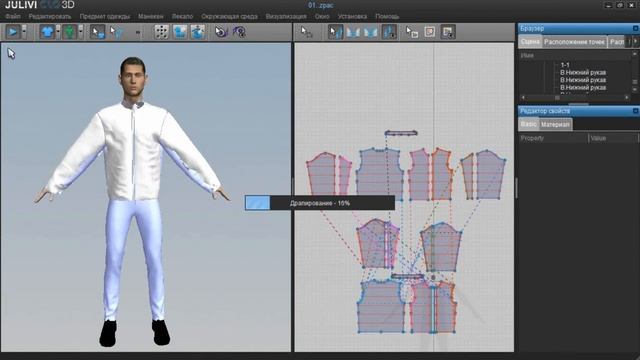This screenshot has width=640, height=360.
Task: Click the reset 3D arrangement icon
Action: coord(198,32)
